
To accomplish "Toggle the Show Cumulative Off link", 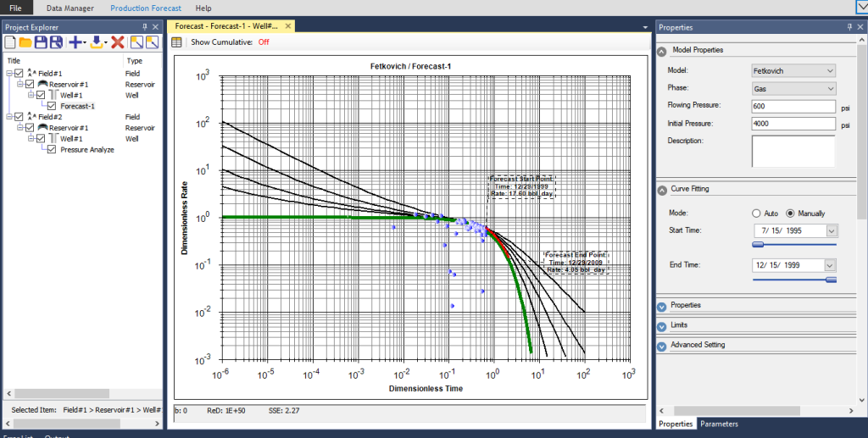I will pos(264,42).
